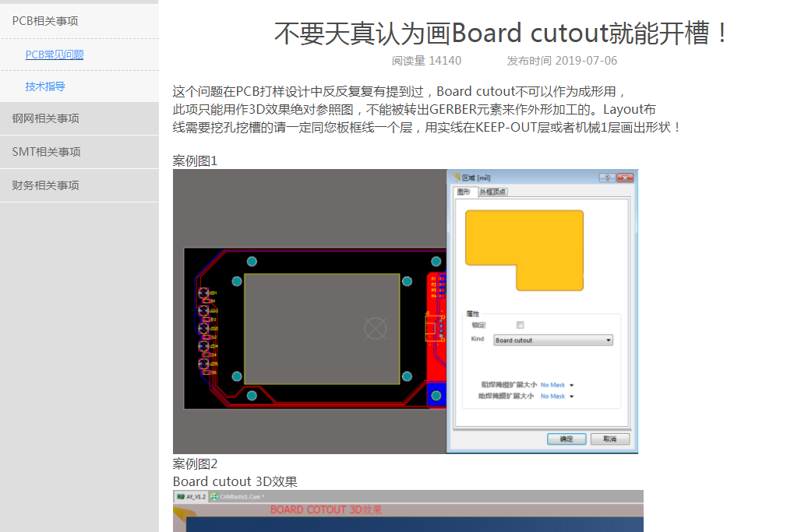The height and width of the screenshot is (532, 787).
Task: Click the red close icon of 区域 dialog
Action: tap(624, 178)
